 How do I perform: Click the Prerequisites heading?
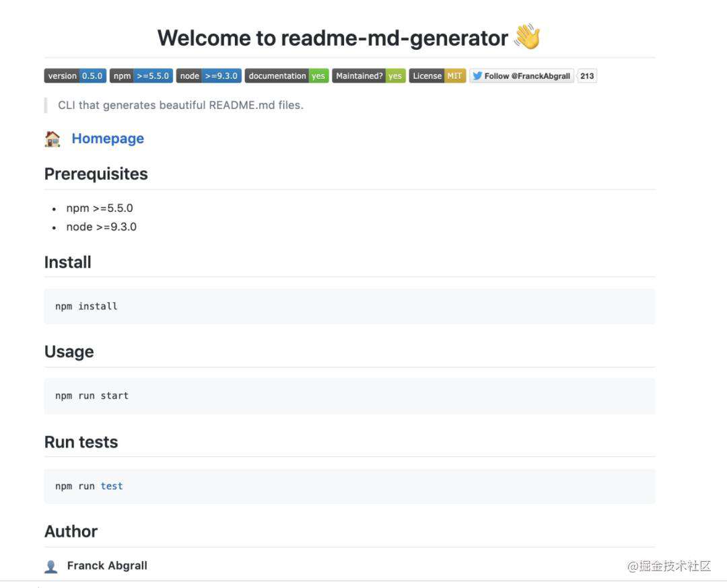click(x=96, y=174)
